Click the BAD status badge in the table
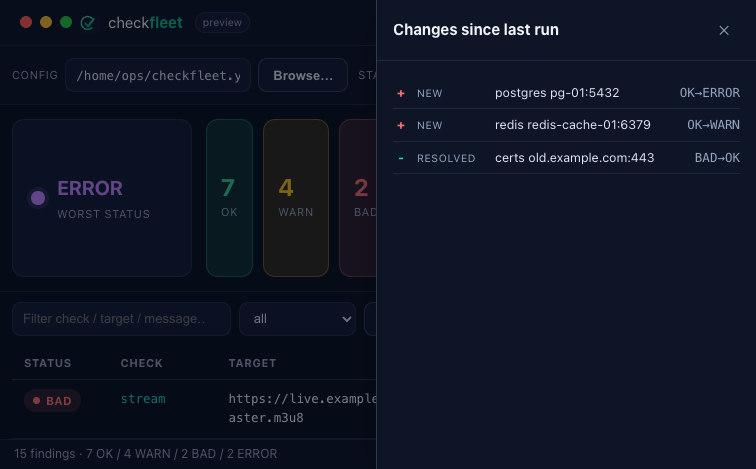Viewport: 756px width, 469px height. click(x=52, y=401)
